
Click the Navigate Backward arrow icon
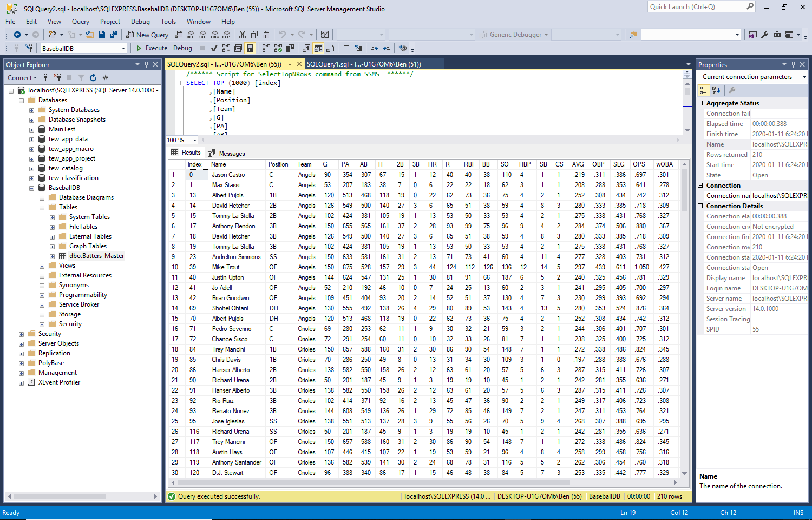coord(17,35)
